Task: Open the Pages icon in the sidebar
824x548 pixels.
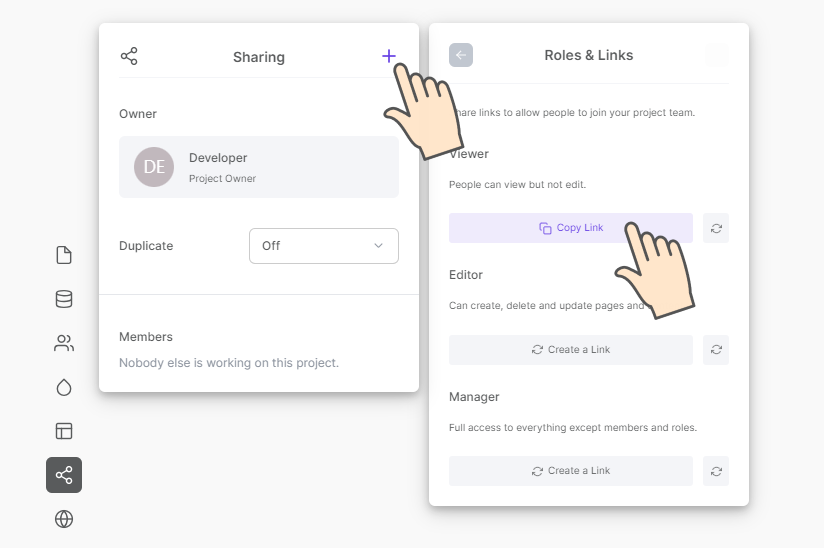Action: [64, 255]
